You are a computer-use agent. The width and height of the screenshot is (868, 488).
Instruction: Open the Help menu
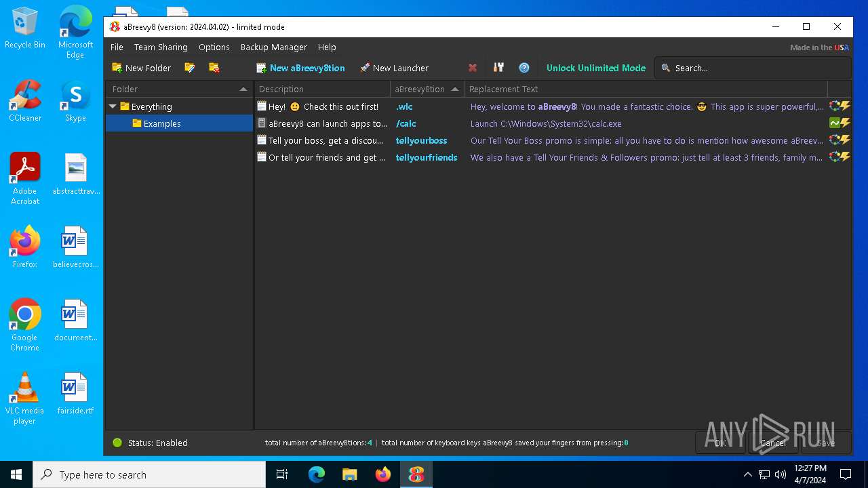pos(327,47)
